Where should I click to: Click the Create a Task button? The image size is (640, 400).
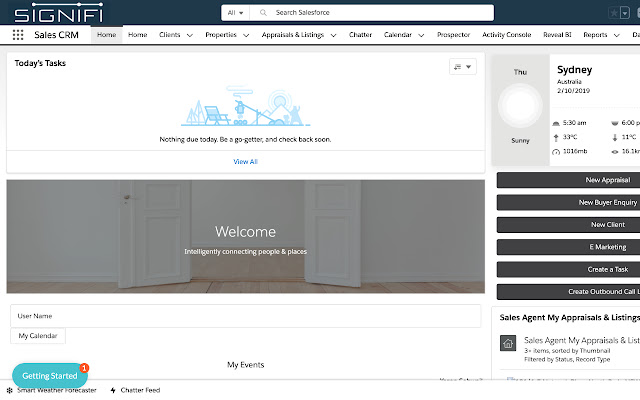[x=568, y=269]
